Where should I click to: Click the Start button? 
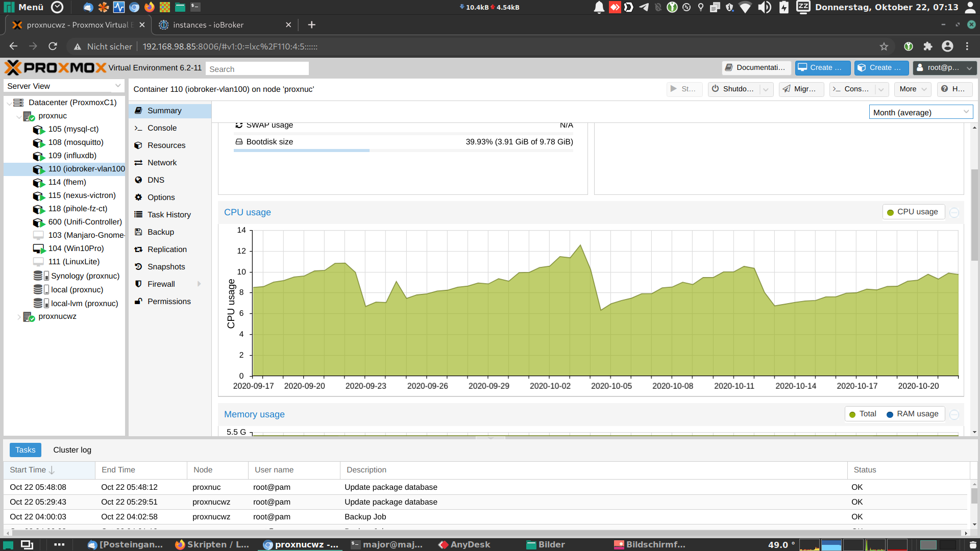click(x=684, y=89)
